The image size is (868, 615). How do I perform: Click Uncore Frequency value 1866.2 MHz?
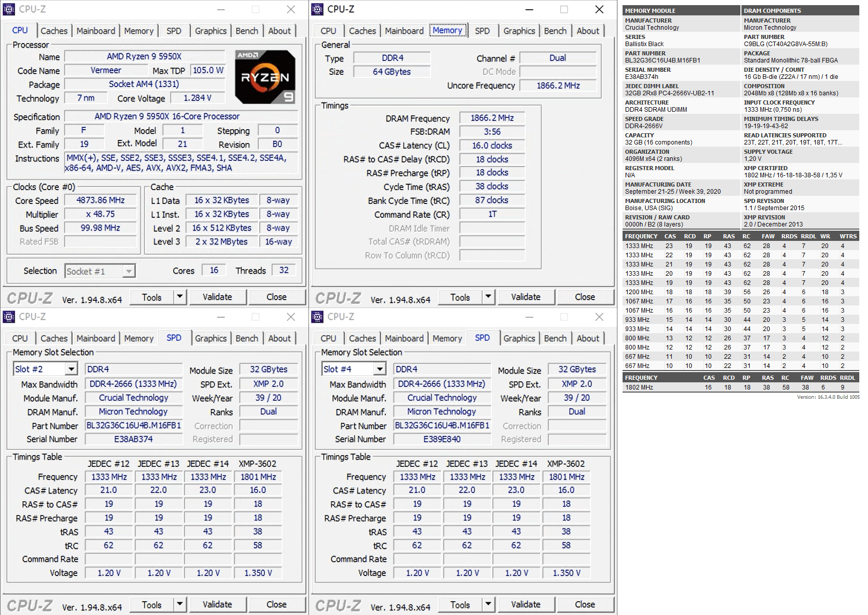coord(559,86)
